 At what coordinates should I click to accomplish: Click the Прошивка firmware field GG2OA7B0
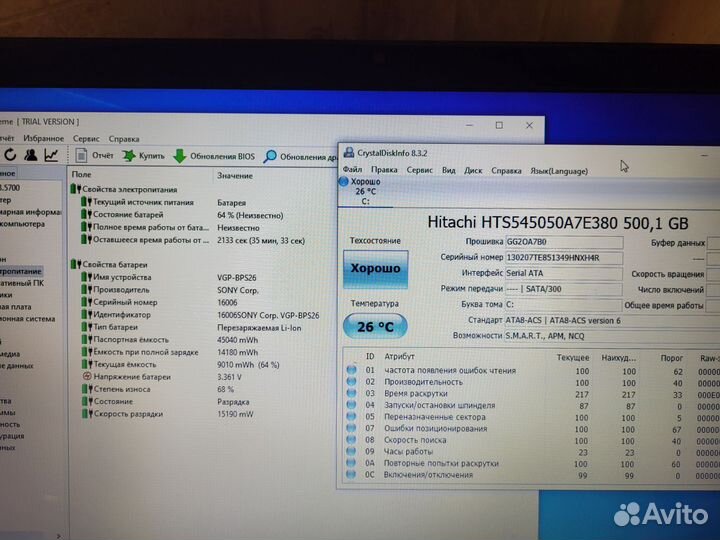coord(564,242)
